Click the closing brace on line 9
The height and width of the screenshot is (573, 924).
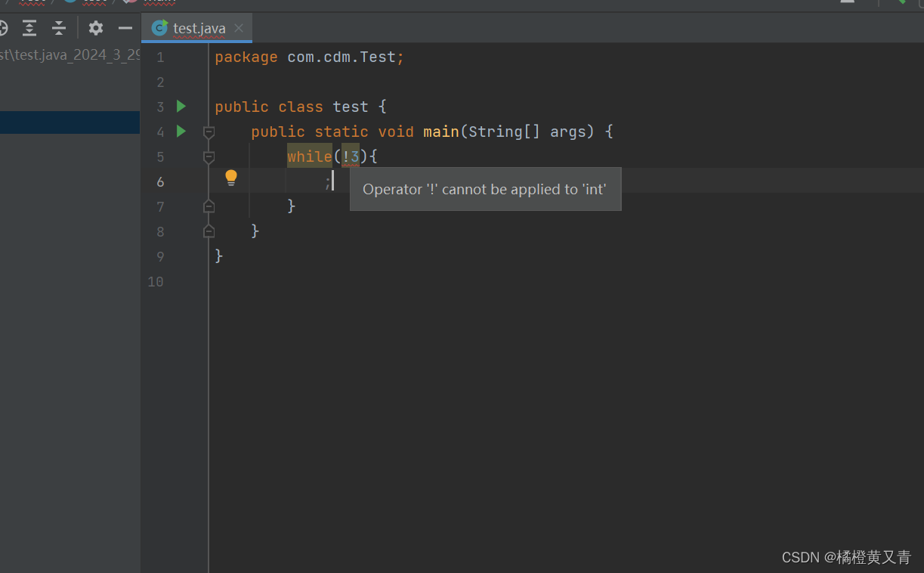(x=219, y=256)
